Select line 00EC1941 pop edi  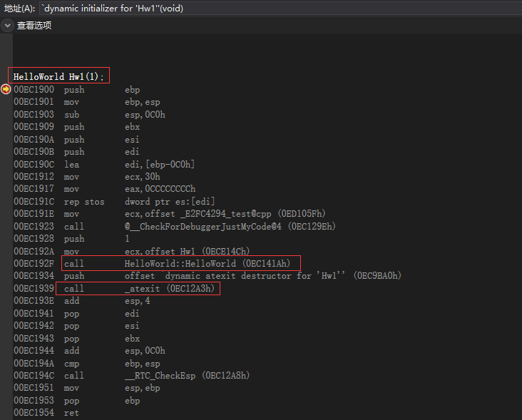point(76,314)
